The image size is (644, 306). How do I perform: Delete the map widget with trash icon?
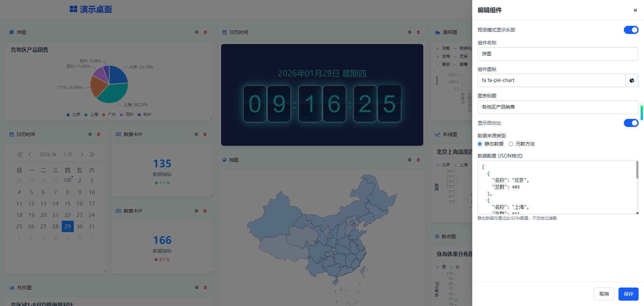point(418,160)
